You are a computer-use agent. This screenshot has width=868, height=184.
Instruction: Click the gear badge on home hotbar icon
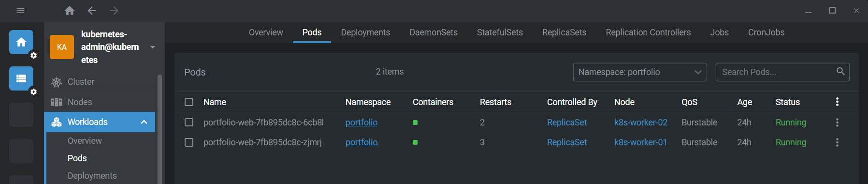(x=33, y=55)
